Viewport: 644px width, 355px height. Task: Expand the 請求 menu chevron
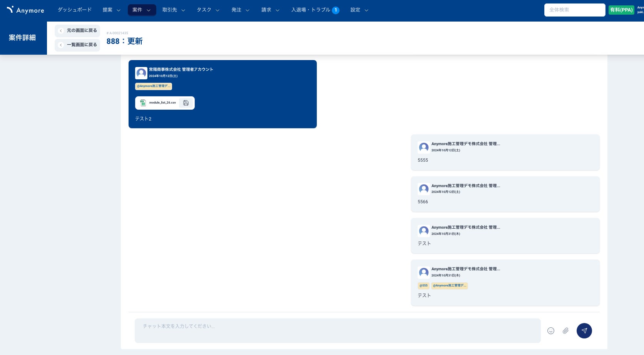click(278, 10)
